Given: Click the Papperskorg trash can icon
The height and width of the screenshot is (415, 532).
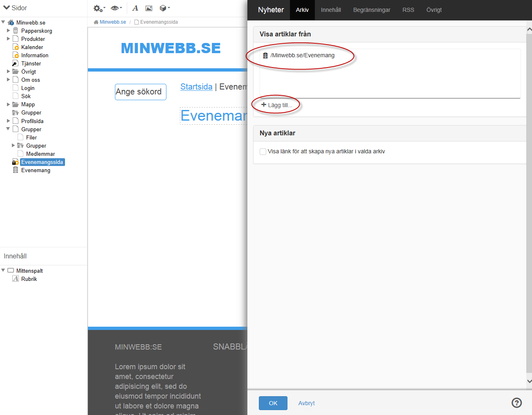Looking at the screenshot, I should coord(16,31).
